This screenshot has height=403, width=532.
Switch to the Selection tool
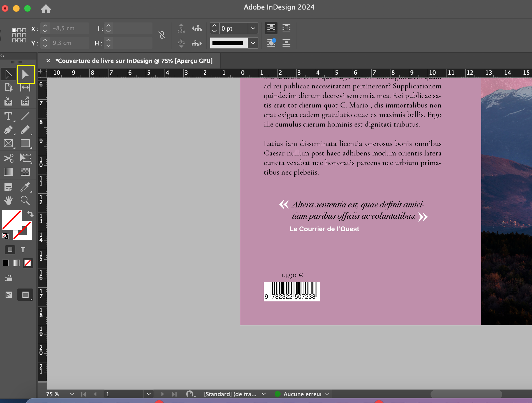[x=8, y=74]
